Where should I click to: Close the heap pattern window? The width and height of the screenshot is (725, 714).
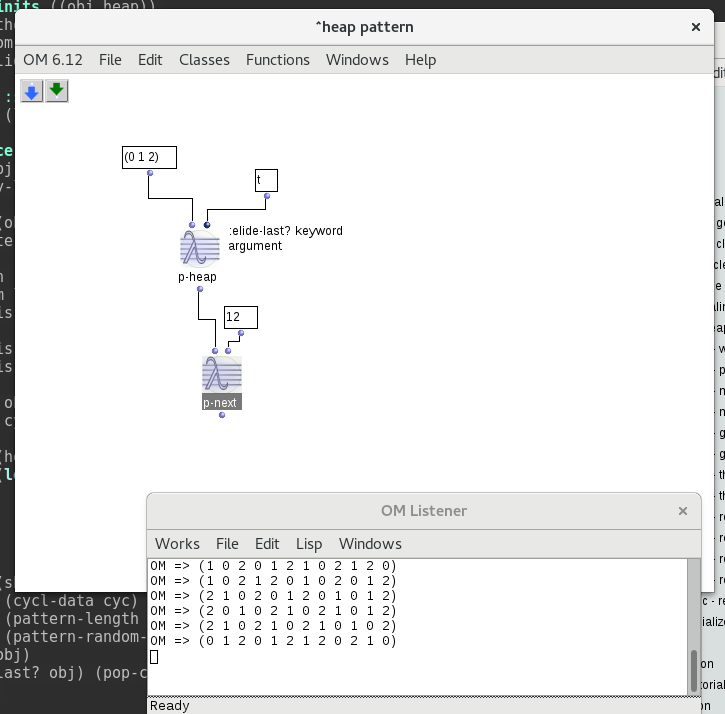695,27
